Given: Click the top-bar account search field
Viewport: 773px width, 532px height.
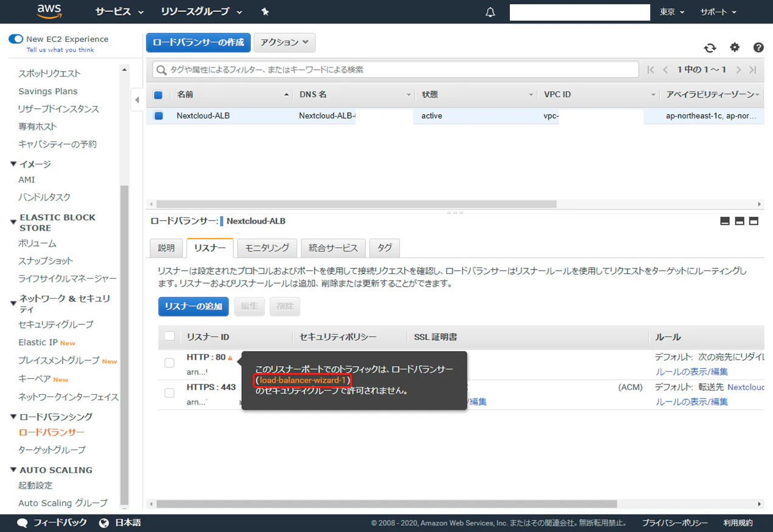Looking at the screenshot, I should (x=580, y=12).
